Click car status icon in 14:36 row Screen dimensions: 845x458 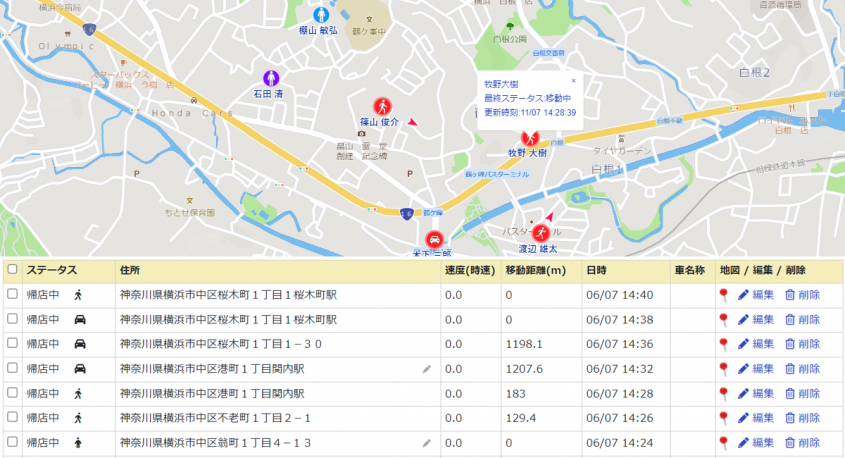point(80,344)
